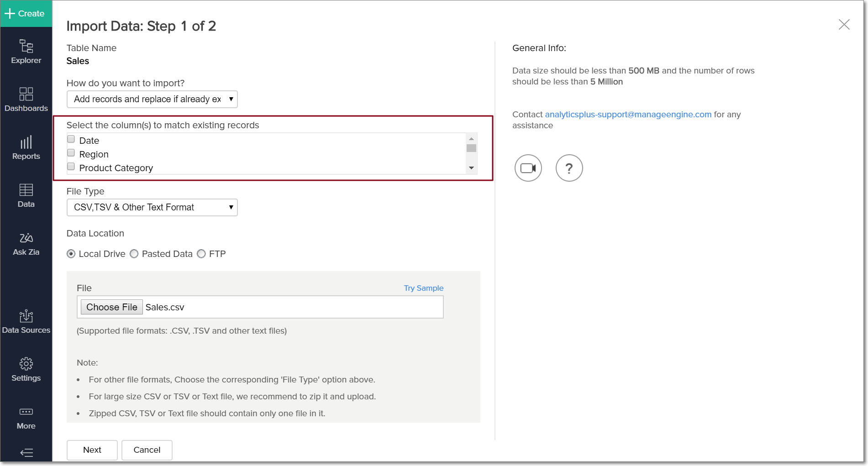Check the Date column checkbox
Screen dimensions: 868x466
[x=71, y=139]
